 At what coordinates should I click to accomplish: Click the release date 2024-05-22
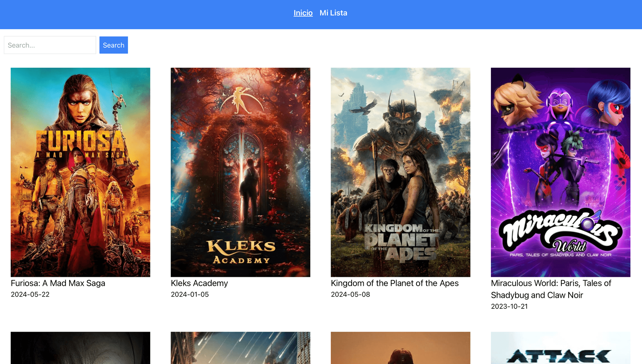tap(30, 294)
